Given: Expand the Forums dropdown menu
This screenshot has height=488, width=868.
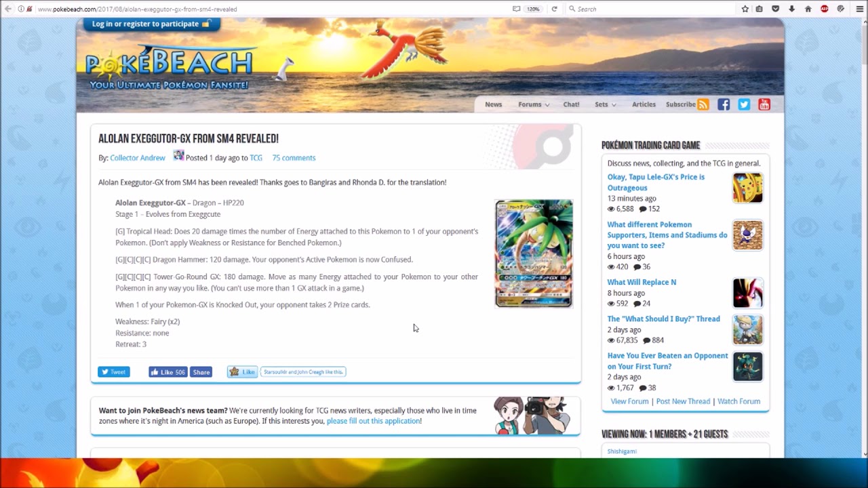Looking at the screenshot, I should click(x=534, y=104).
